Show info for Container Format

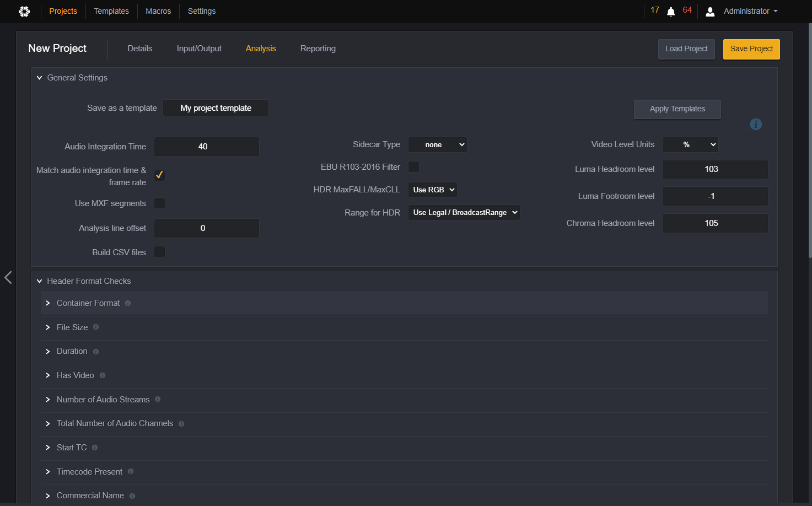pyautogui.click(x=128, y=303)
